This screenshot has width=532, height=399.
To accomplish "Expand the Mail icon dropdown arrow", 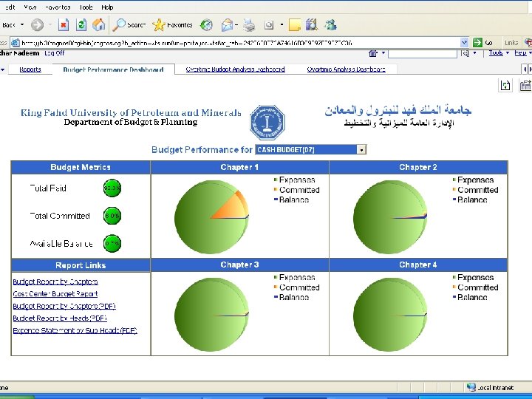I will 236,25.
